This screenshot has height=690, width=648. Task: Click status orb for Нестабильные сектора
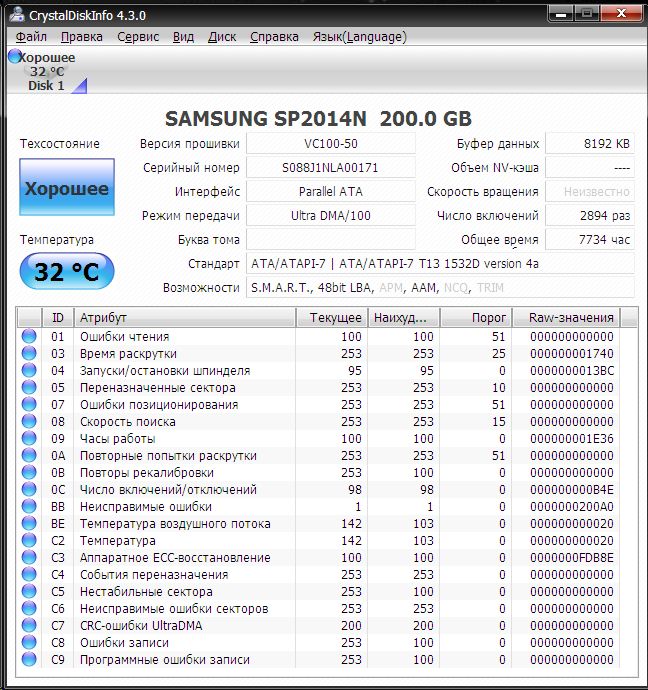point(29,591)
